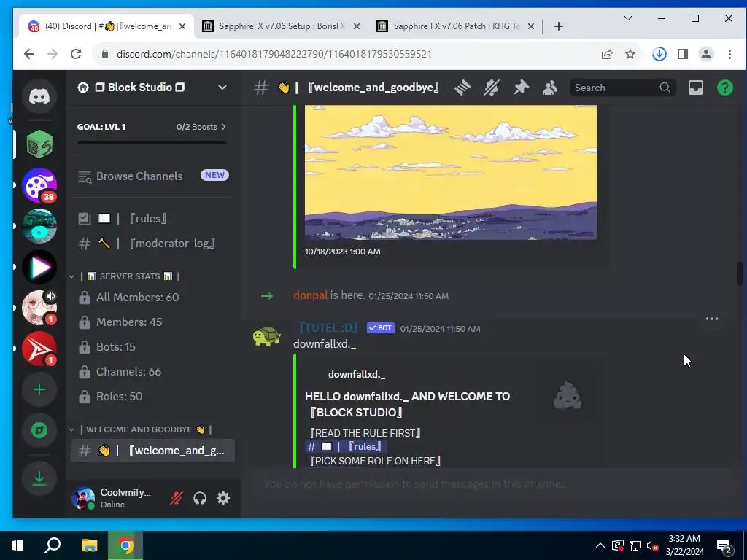747x560 pixels.
Task: Open the red arrow server icon
Action: pyautogui.click(x=39, y=349)
